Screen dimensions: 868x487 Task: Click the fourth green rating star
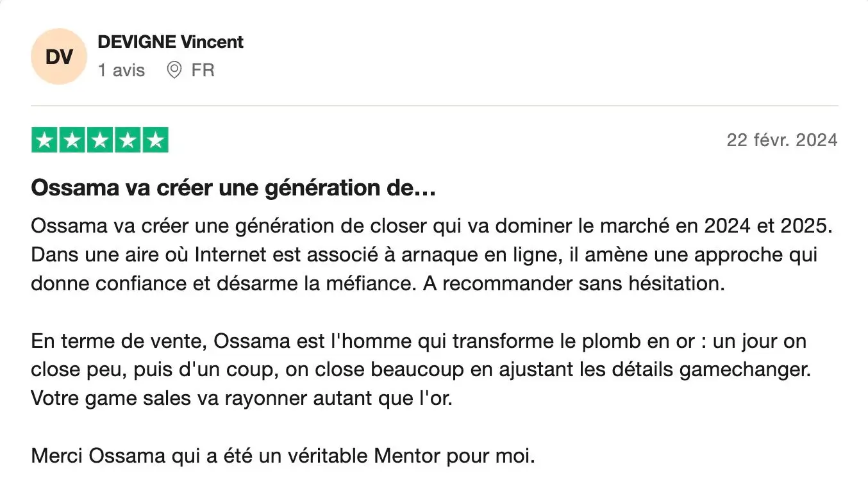pos(128,140)
